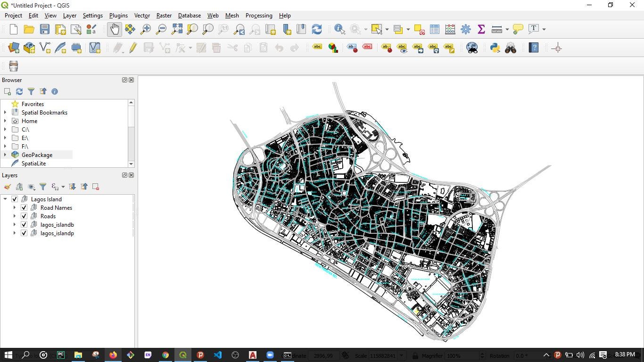Expand the lagos_islandb layer entry
644x362 pixels.
click(14, 224)
